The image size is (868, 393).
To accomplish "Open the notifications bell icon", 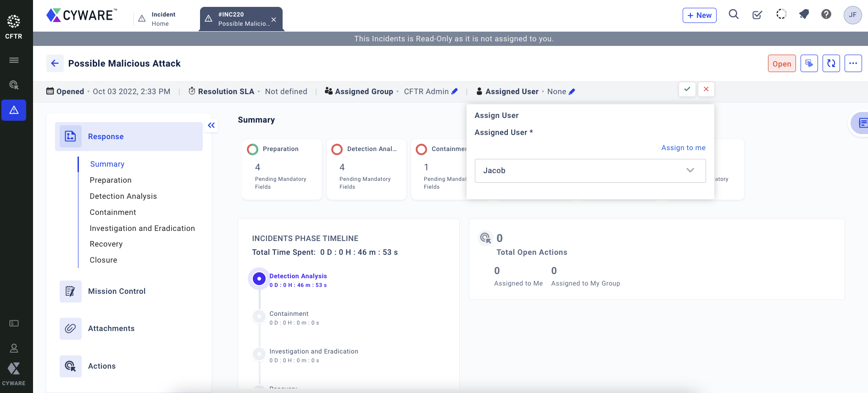I will tap(804, 15).
